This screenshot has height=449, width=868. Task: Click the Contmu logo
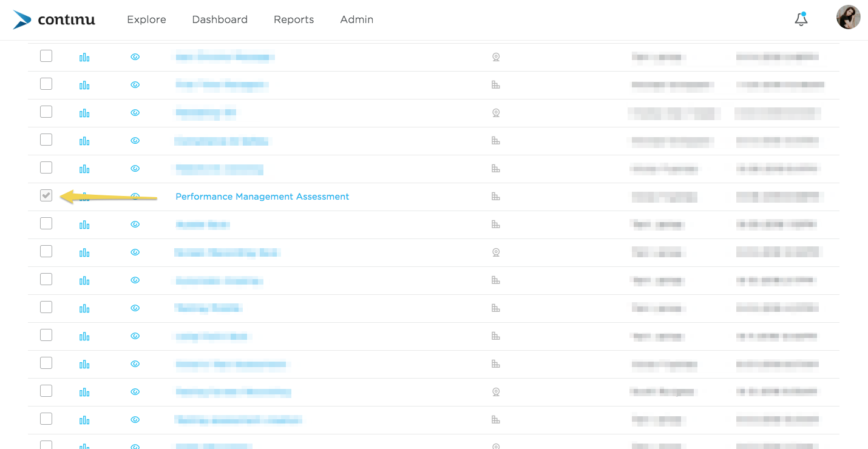[x=54, y=19]
